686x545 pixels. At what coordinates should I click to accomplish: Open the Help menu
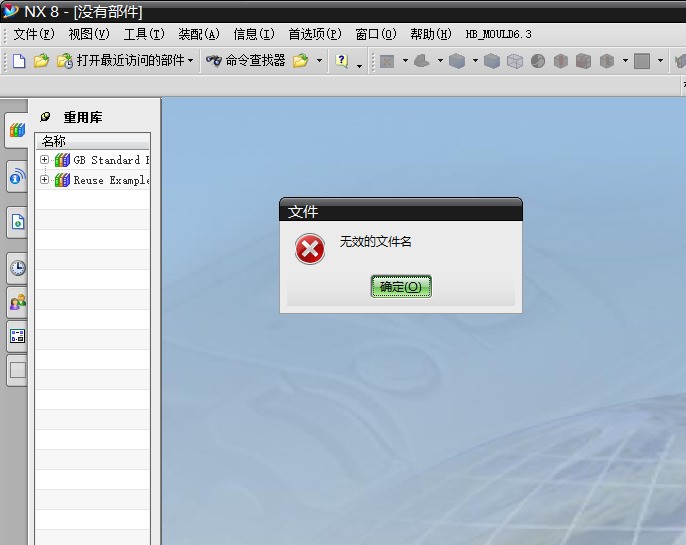click(431, 34)
